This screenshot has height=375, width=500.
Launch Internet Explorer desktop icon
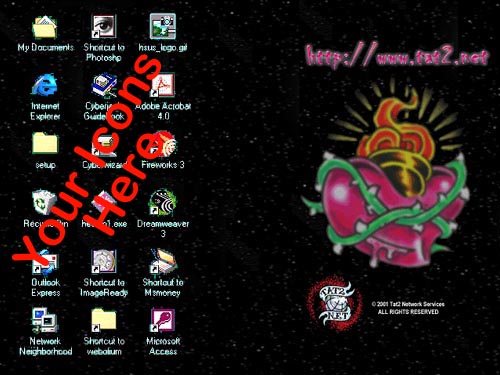point(45,85)
